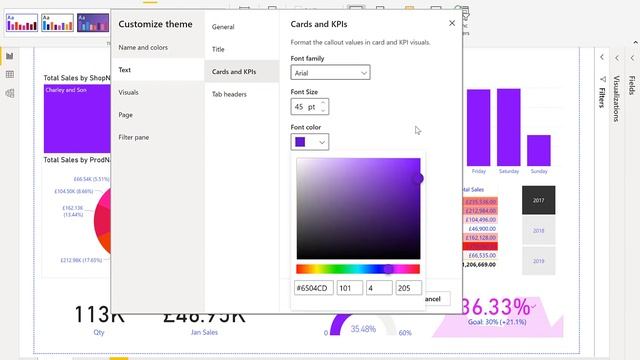Image resolution: width=640 pixels, height=360 pixels.
Task: Collapse ribbon with the caret at right
Action: pos(636,42)
